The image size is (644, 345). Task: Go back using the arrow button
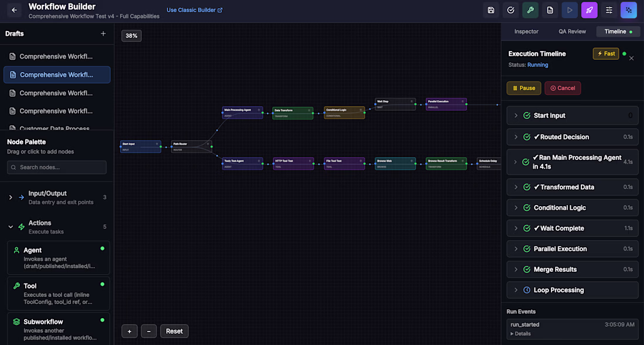15,11
